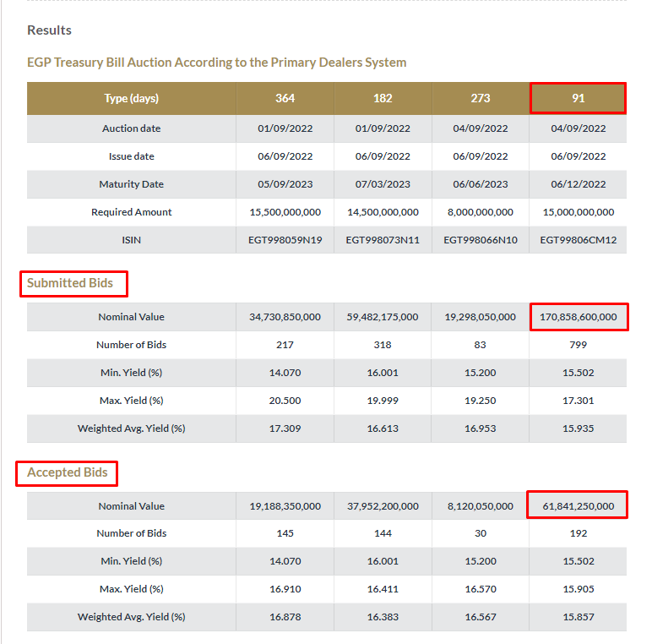652x644 pixels.
Task: Click the Maturity Date row label
Action: tap(131, 184)
